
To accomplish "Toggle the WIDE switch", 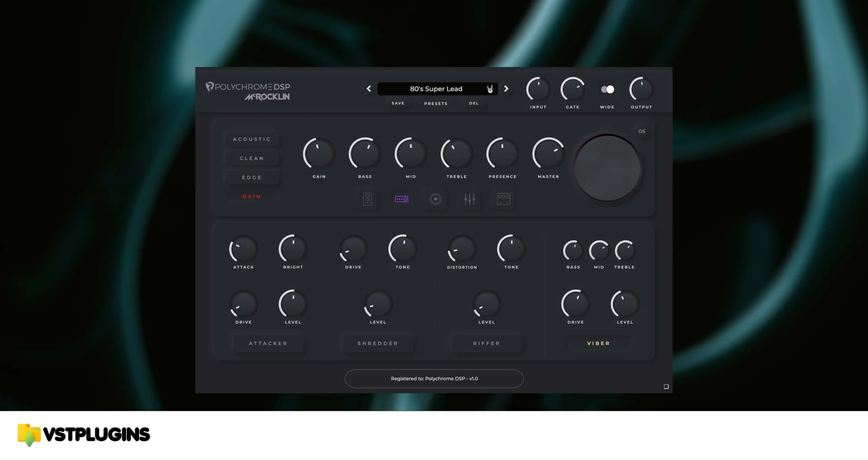I will coord(607,89).
